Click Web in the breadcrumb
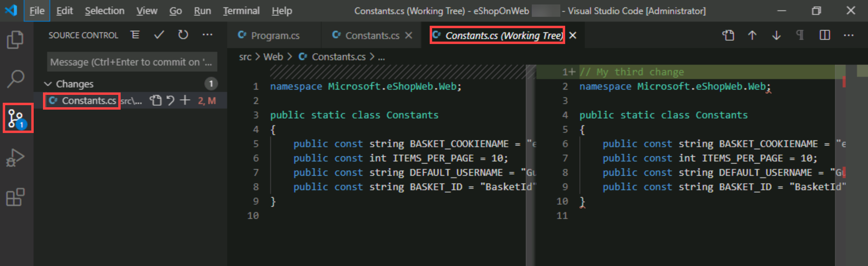868x266 pixels. [x=273, y=57]
